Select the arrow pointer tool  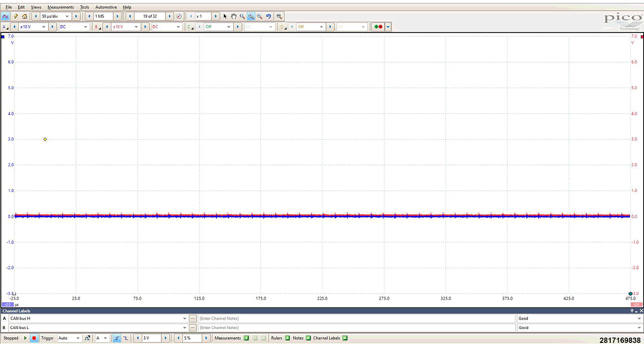pos(225,16)
